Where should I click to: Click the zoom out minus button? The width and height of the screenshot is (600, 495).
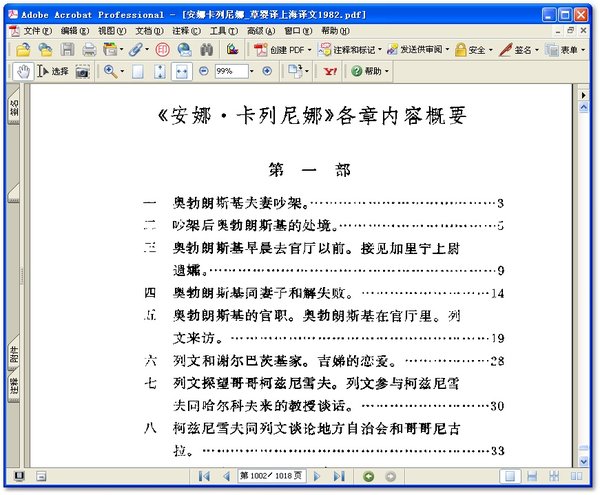coord(204,71)
